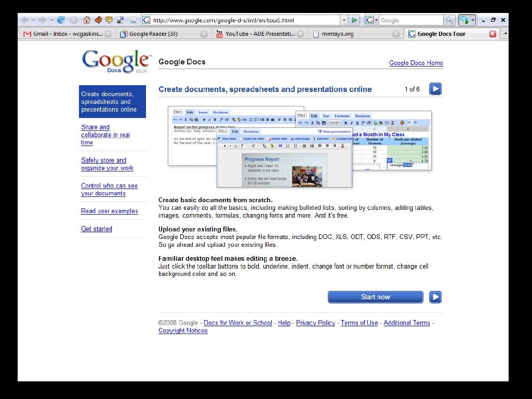
Task: Click the Start now button
Action: tap(376, 297)
